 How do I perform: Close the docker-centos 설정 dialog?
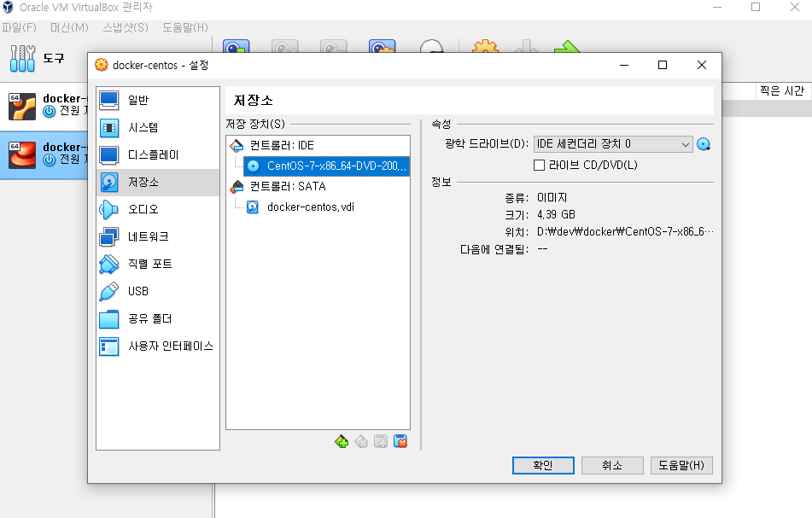pos(702,65)
